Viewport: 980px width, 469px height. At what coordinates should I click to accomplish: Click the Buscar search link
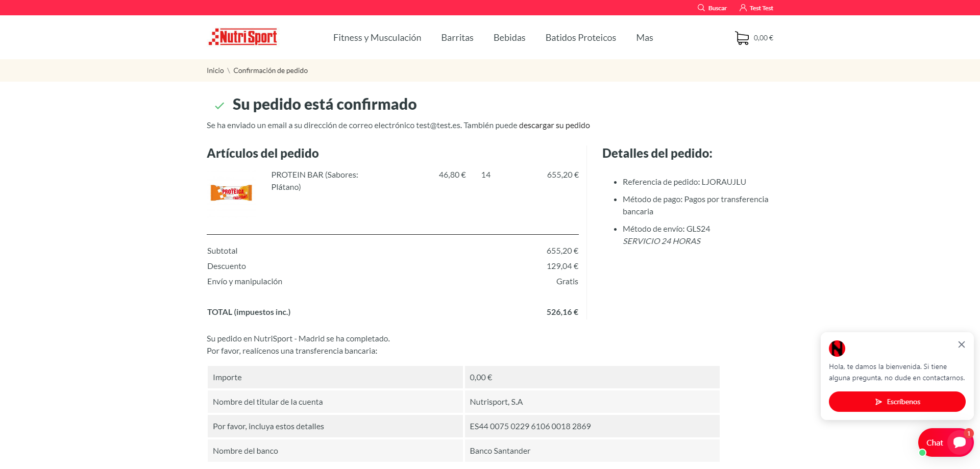click(x=718, y=8)
